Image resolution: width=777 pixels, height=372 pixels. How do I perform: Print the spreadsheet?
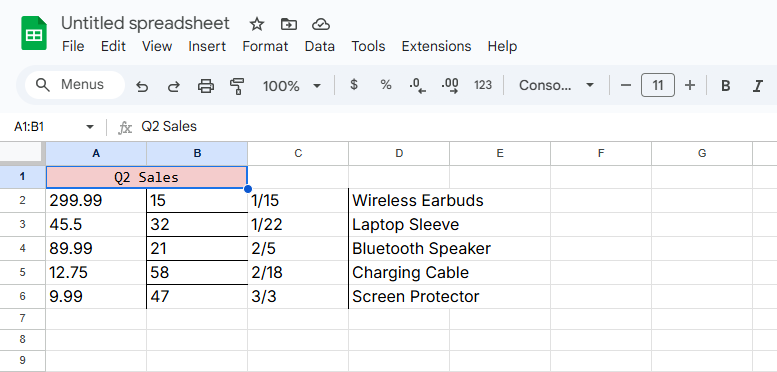[206, 86]
